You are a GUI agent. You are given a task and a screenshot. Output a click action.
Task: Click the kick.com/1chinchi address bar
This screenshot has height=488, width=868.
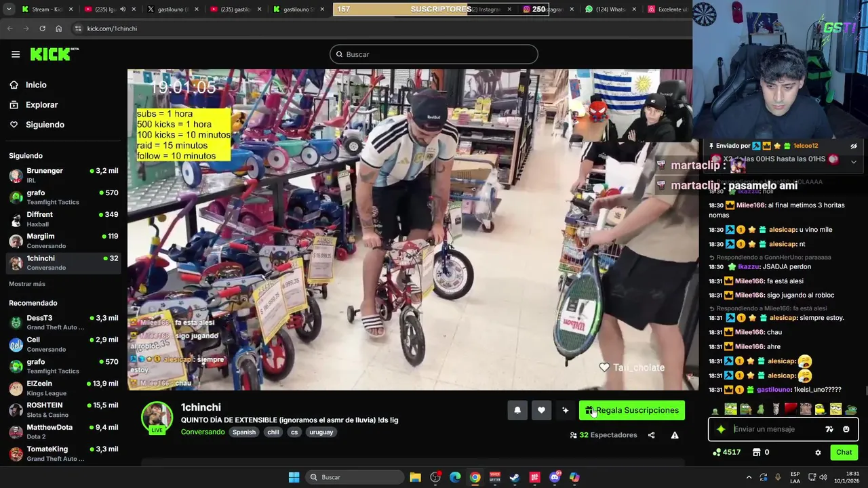pyautogui.click(x=380, y=28)
